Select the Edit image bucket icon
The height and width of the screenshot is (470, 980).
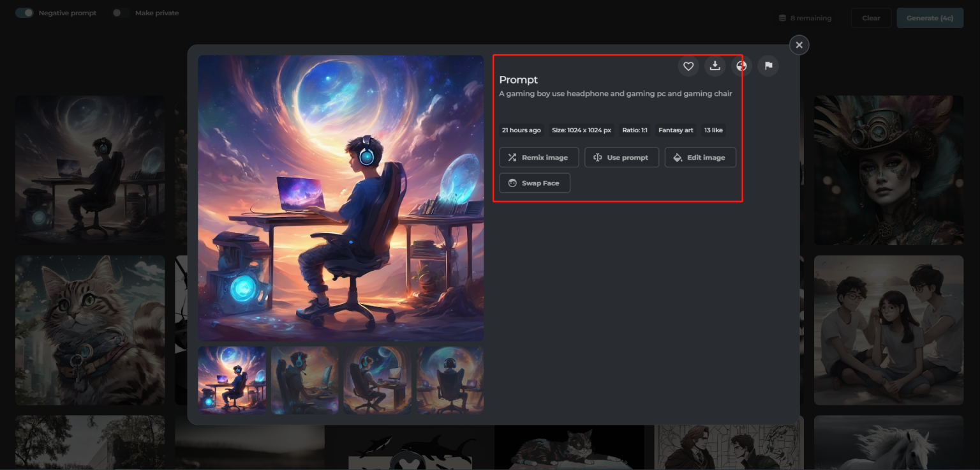pos(677,157)
